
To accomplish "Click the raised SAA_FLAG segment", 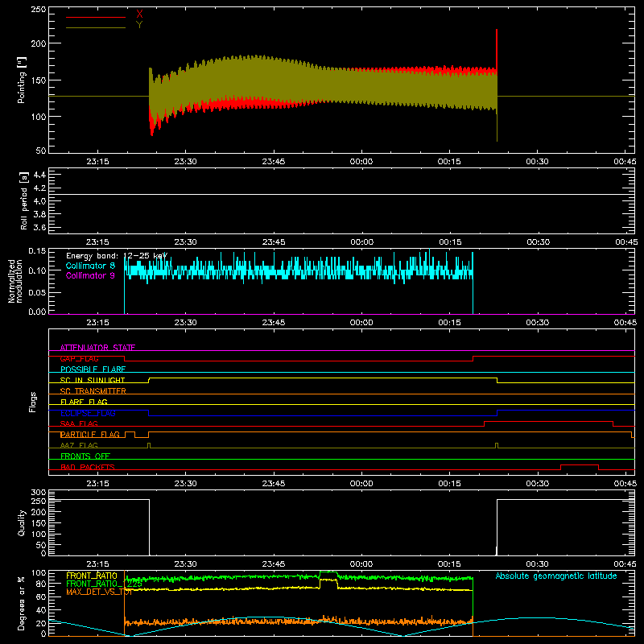I will pos(549,422).
